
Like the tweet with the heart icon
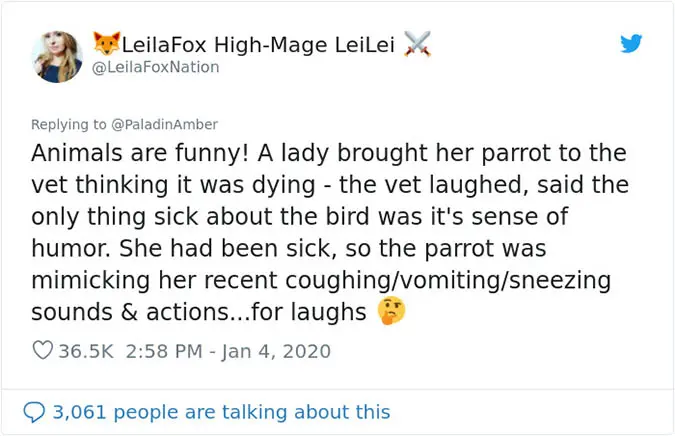pos(43,351)
